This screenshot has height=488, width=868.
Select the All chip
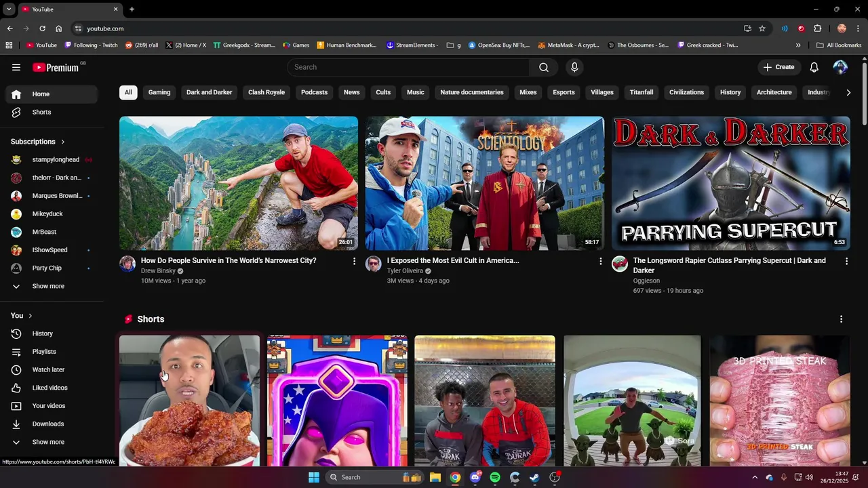click(x=128, y=92)
